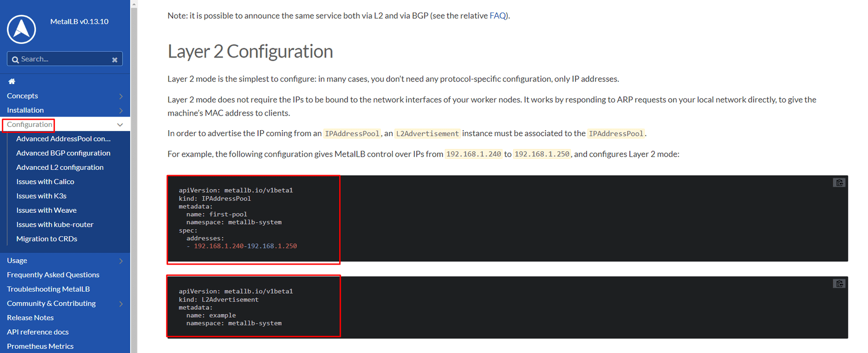Open the Configuration menu item
The height and width of the screenshot is (353, 868).
pyautogui.click(x=29, y=125)
